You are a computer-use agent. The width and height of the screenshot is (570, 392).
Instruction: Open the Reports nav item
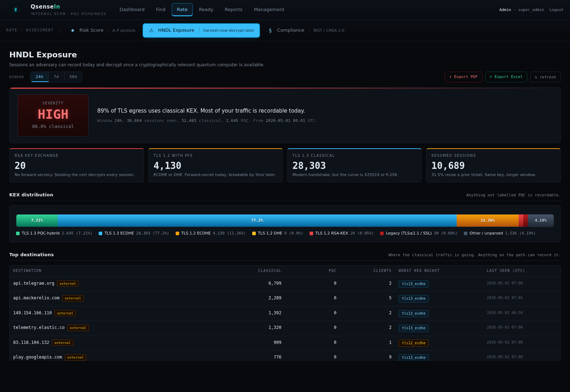click(x=233, y=10)
